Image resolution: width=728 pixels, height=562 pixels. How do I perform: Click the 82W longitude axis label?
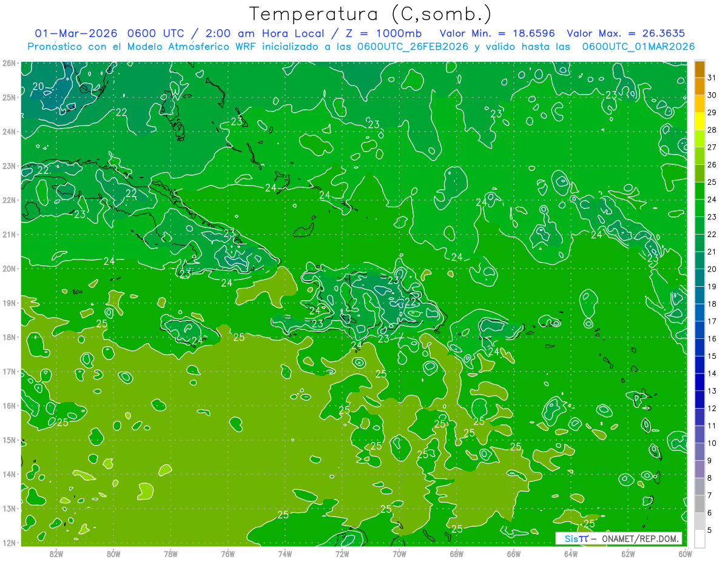coord(56,554)
